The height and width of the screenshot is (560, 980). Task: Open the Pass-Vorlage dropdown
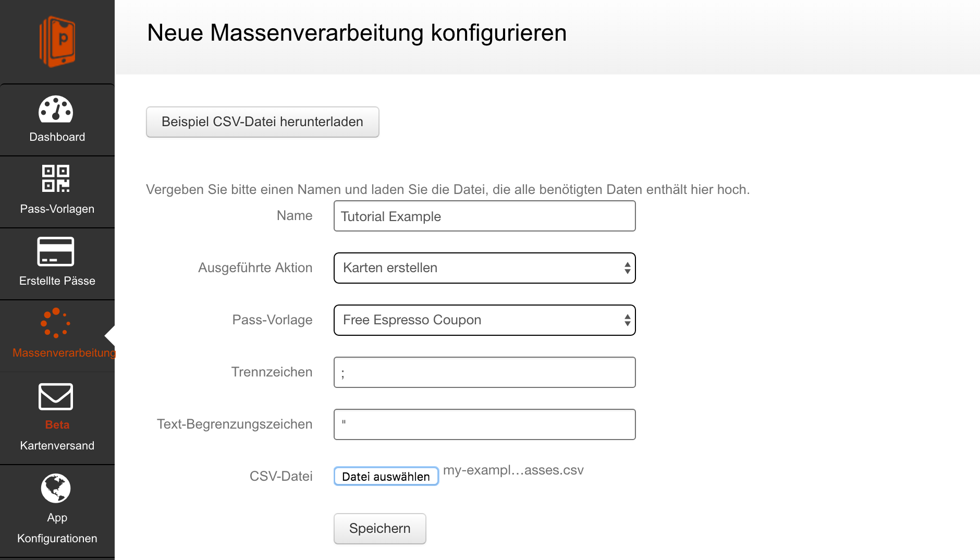pyautogui.click(x=485, y=320)
